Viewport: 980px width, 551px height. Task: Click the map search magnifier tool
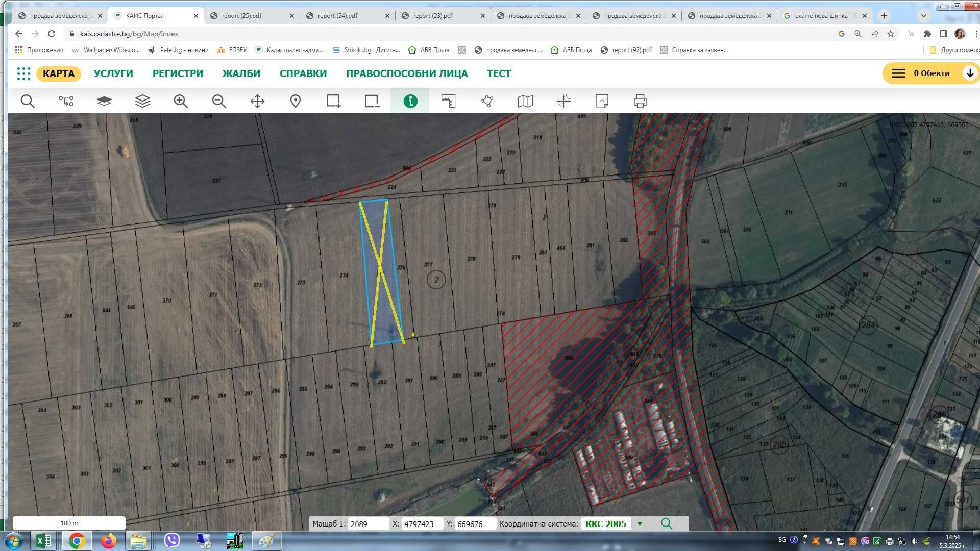(28, 101)
